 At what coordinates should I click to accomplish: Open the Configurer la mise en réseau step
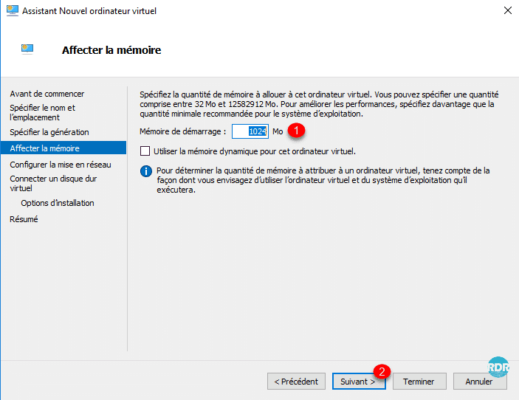coord(60,165)
